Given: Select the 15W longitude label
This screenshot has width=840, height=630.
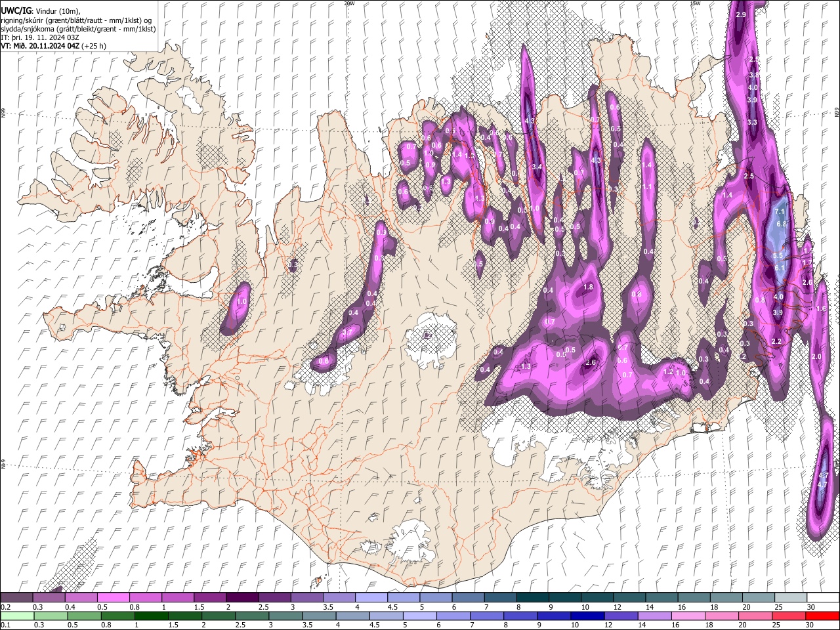Looking at the screenshot, I should [695, 3].
